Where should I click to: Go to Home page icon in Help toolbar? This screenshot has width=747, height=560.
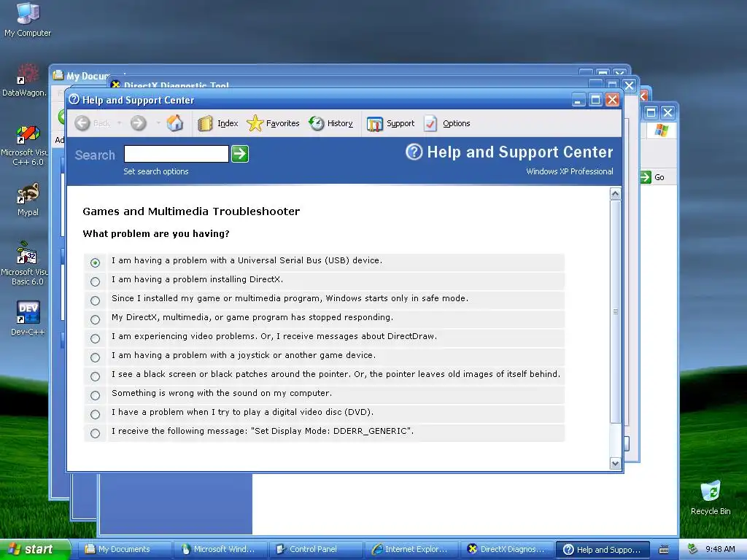175,122
